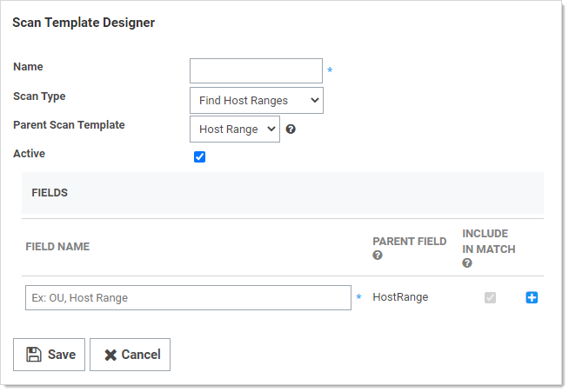Click into the Field Name input box
The height and width of the screenshot is (392, 569).
tap(188, 297)
